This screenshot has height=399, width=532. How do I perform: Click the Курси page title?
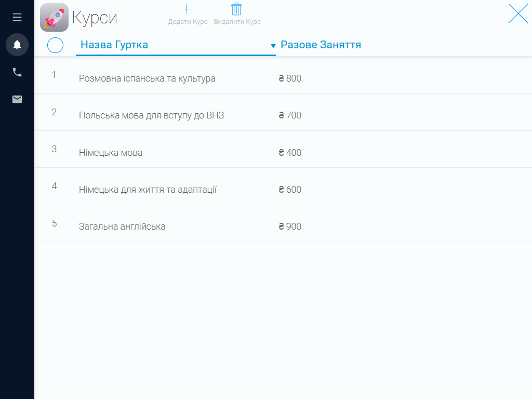tap(95, 18)
